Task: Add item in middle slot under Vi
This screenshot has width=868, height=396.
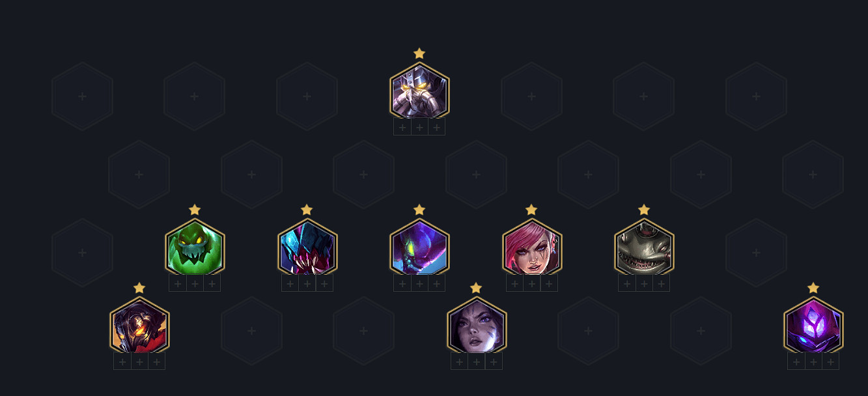Action: click(x=532, y=283)
